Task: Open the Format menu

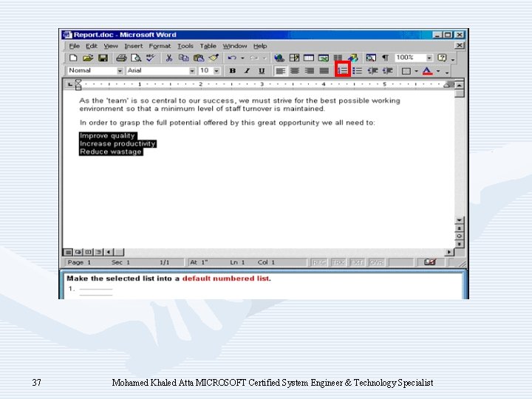Action: pos(160,46)
